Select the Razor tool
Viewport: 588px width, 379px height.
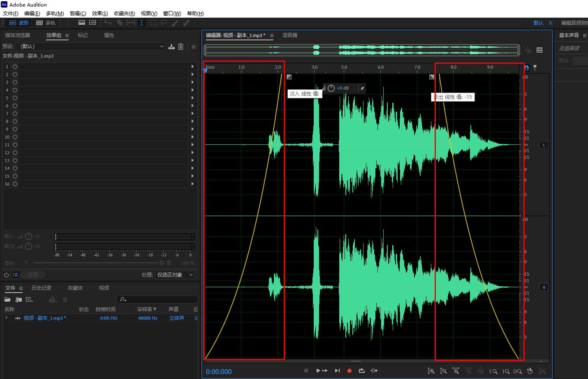tap(120, 23)
